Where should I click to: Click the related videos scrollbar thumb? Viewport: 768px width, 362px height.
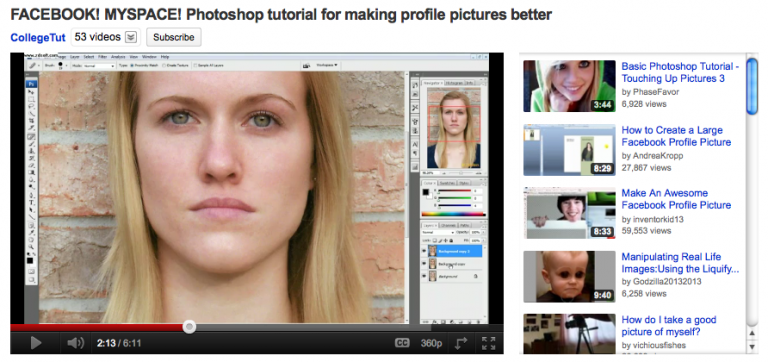752,87
